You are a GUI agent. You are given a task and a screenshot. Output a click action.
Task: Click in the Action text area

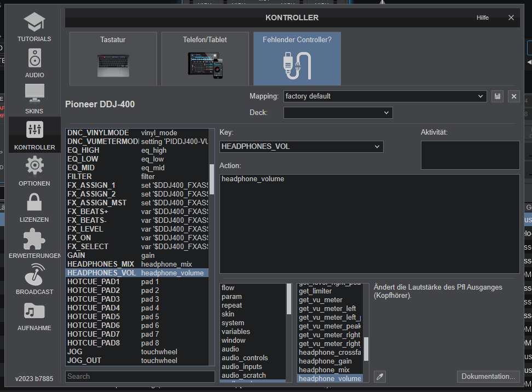[369, 224]
